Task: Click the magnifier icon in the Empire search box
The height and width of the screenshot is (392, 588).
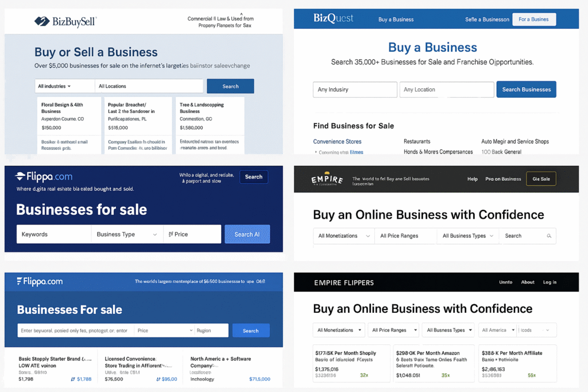Action: tap(549, 236)
